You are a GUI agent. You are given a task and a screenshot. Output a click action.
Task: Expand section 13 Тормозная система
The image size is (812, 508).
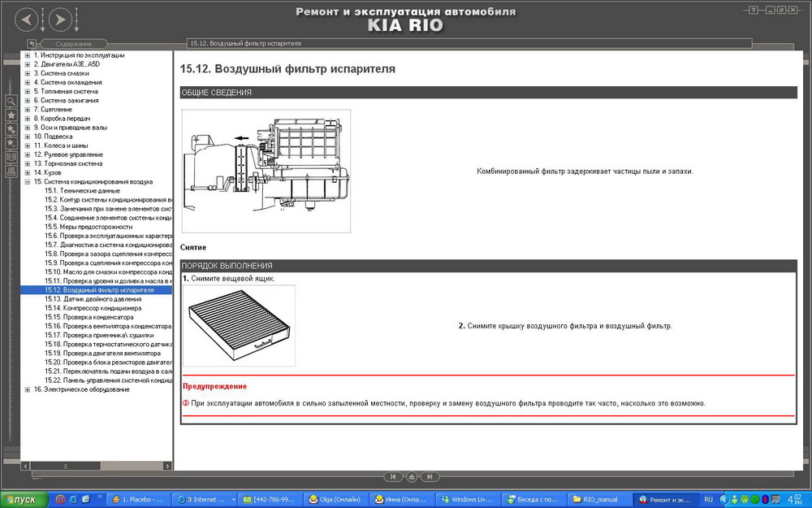pos(28,163)
